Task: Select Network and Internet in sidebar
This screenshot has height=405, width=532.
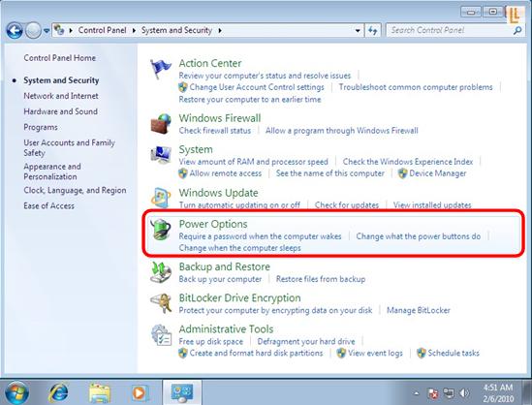Action: coord(61,96)
